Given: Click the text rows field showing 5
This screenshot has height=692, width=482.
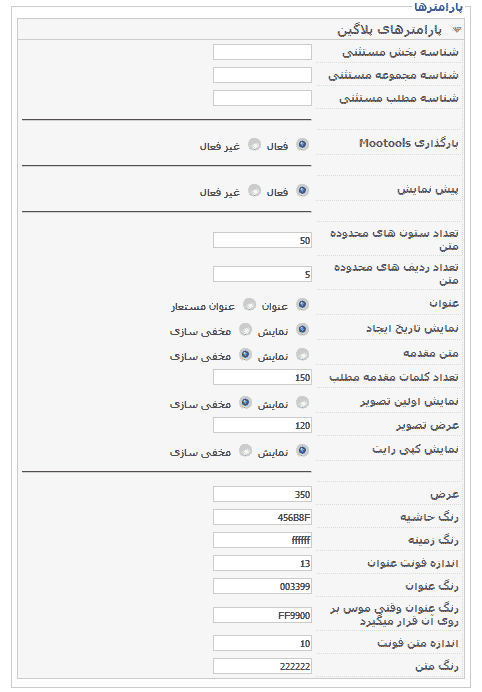Looking at the screenshot, I should click(x=262, y=274).
